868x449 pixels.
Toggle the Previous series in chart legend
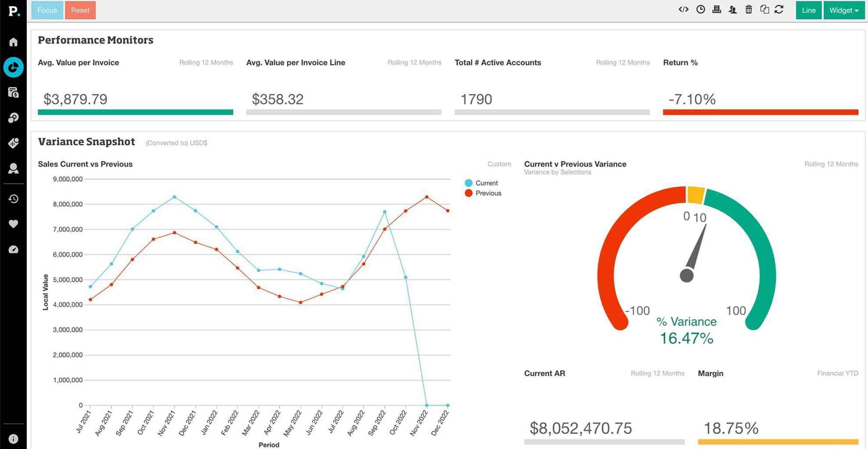[483, 193]
